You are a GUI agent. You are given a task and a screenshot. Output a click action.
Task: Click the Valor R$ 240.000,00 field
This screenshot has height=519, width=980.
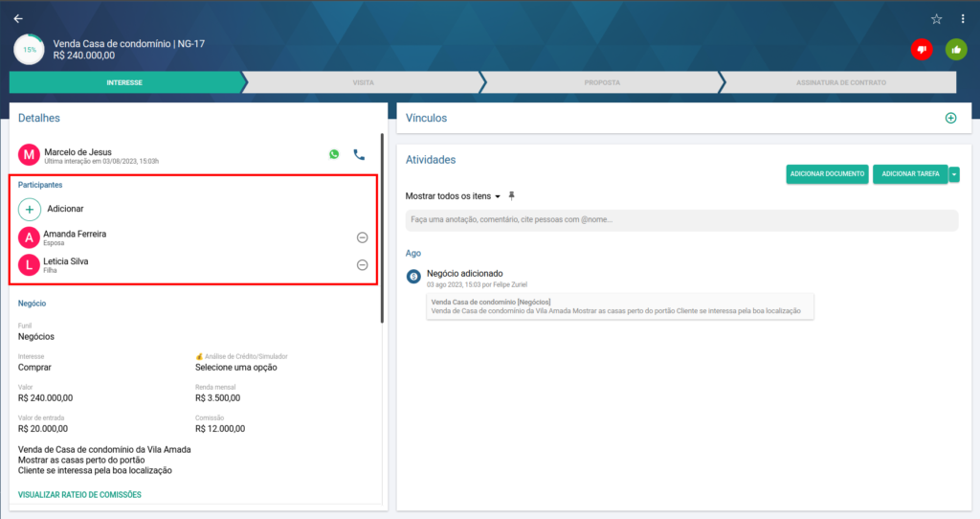pos(46,398)
